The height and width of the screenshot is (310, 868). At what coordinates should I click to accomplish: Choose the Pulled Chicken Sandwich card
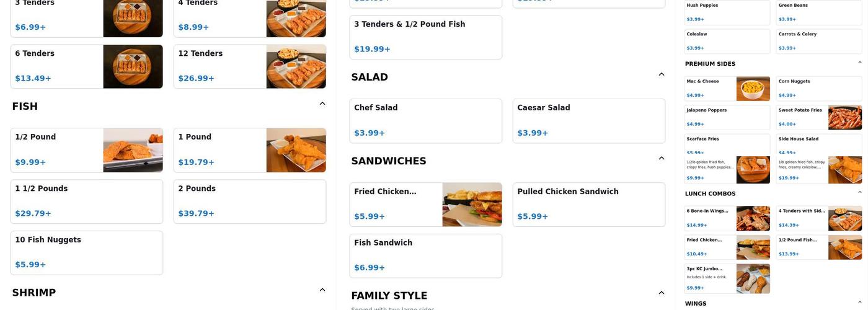pyautogui.click(x=588, y=205)
